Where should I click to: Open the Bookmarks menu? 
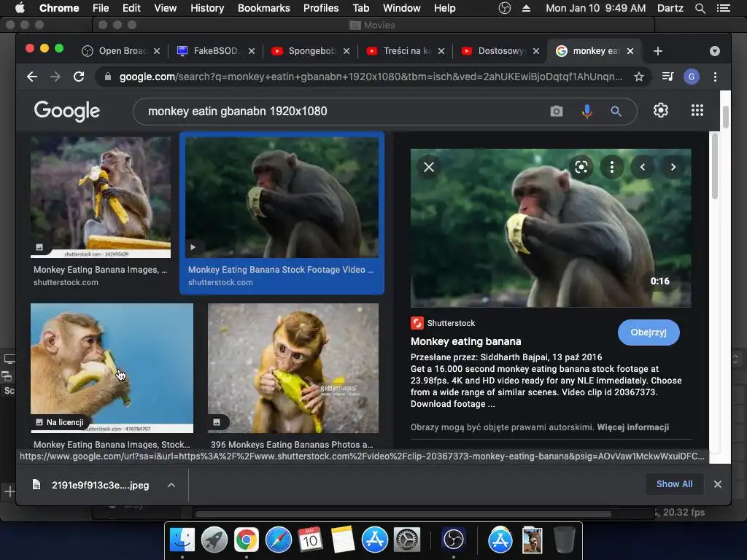263,8
